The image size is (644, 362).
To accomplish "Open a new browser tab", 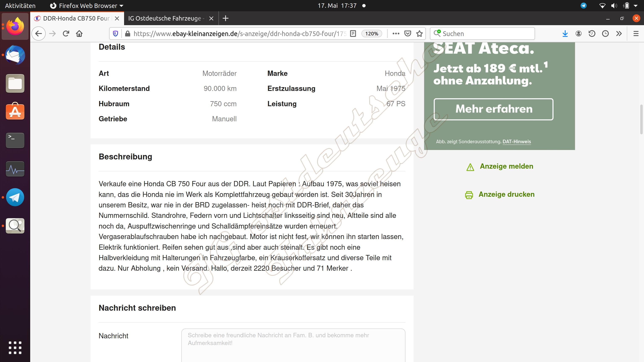I will coord(225,18).
